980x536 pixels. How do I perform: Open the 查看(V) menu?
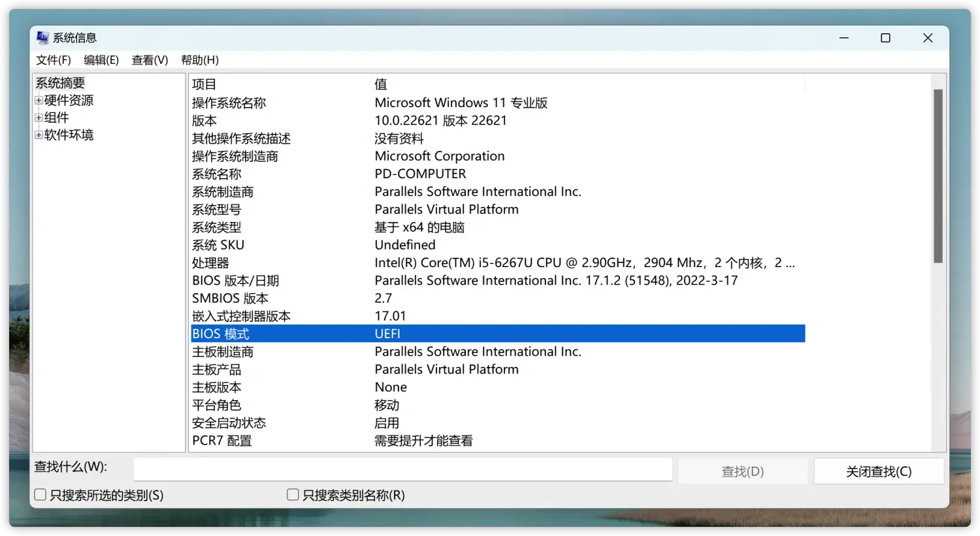150,60
